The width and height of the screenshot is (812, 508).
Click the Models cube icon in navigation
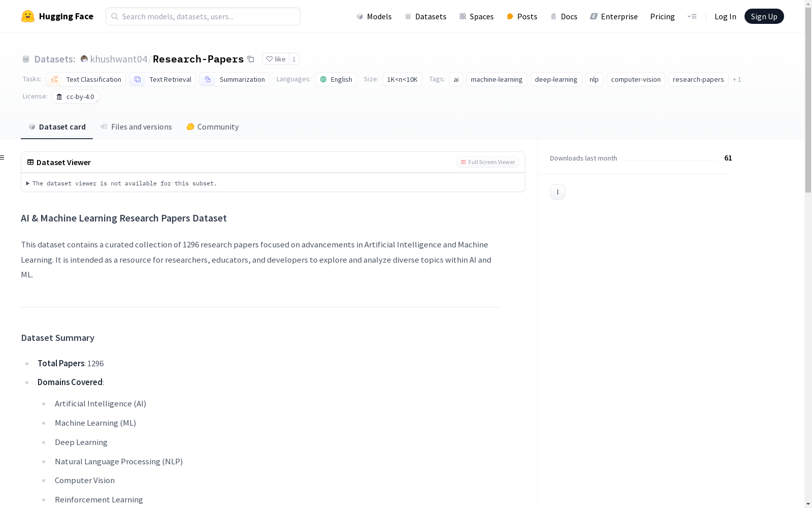[360, 16]
